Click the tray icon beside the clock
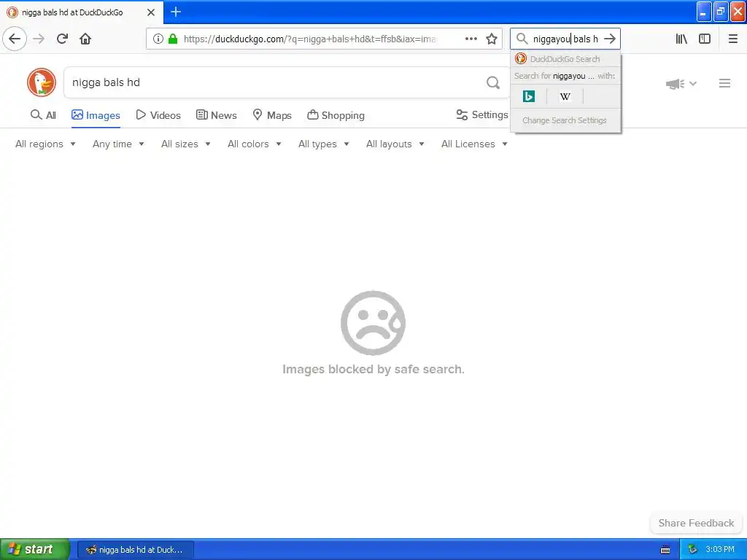Screen dimensions: 747x560 pos(692,550)
